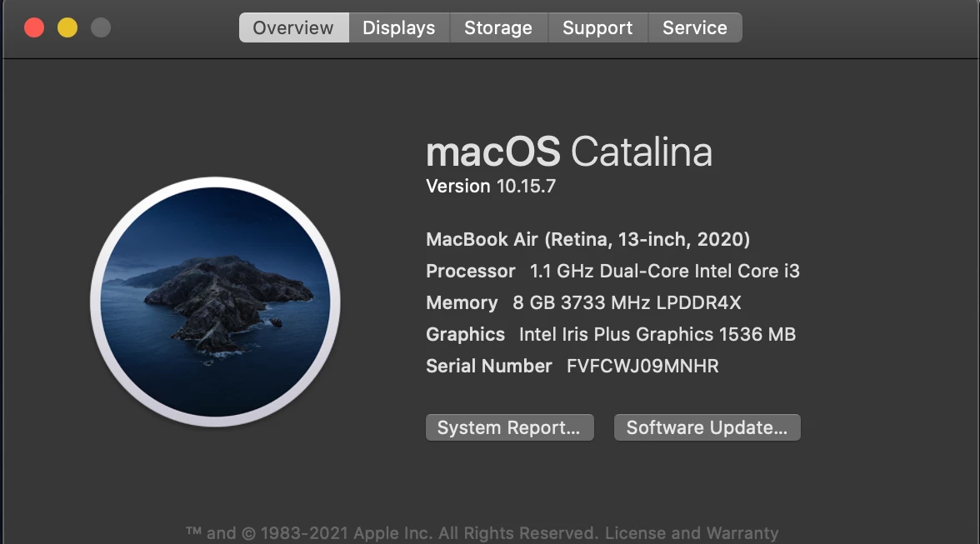This screenshot has width=980, height=544.
Task: Click the Processor label
Action: click(471, 271)
